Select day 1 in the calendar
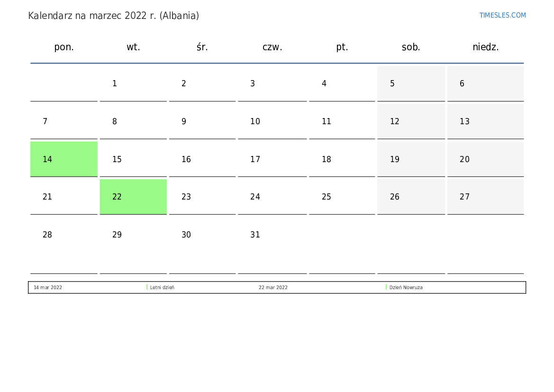The image size is (554, 392). point(133,83)
